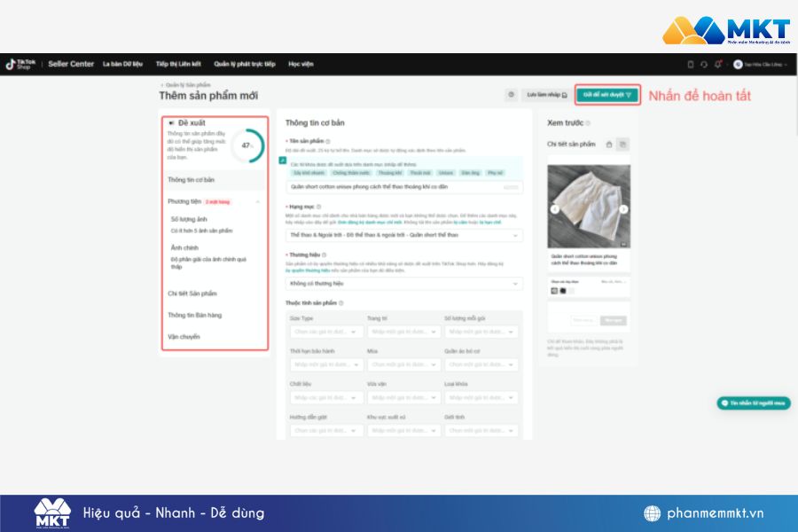The height and width of the screenshot is (532, 798).
Task: Open the Hạng mục category dropdown
Action: pyautogui.click(x=404, y=235)
